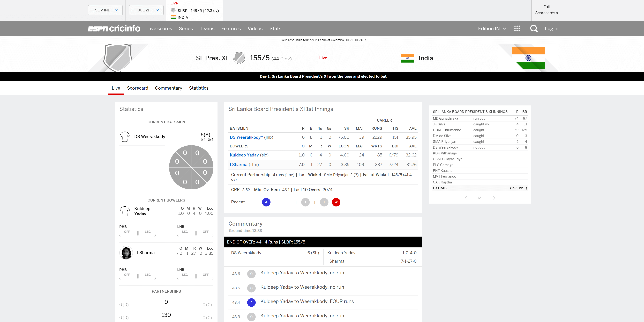Click Kuldeep Yadav's RHB pitch map
The height and width of the screenshot is (322, 644).
tap(138, 233)
